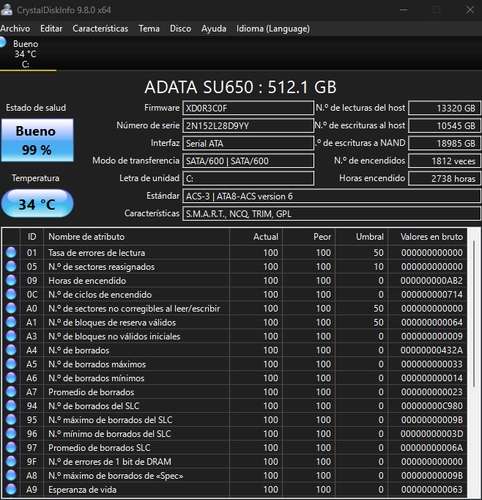Image resolution: width=482 pixels, height=500 pixels.
Task: Click the Nombre de atributo column header
Action: pos(136,237)
